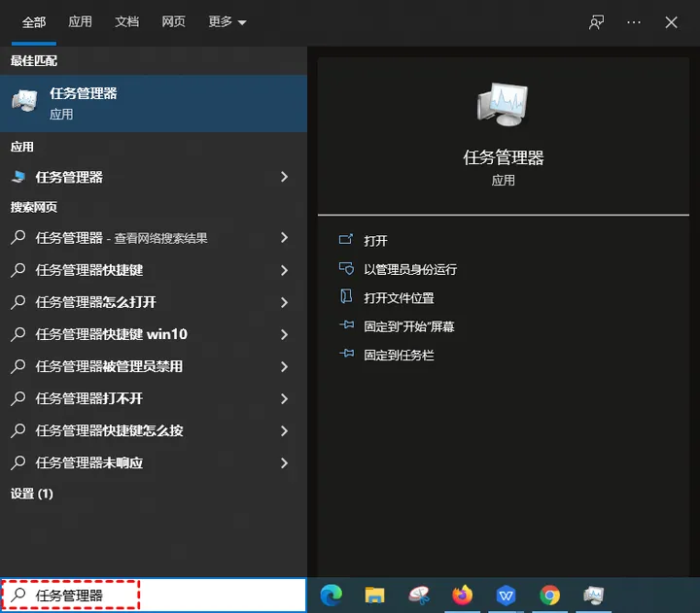Image resolution: width=700 pixels, height=613 pixels.
Task: Expand the arrow for 应用 任务管理器 entry
Action: click(284, 177)
